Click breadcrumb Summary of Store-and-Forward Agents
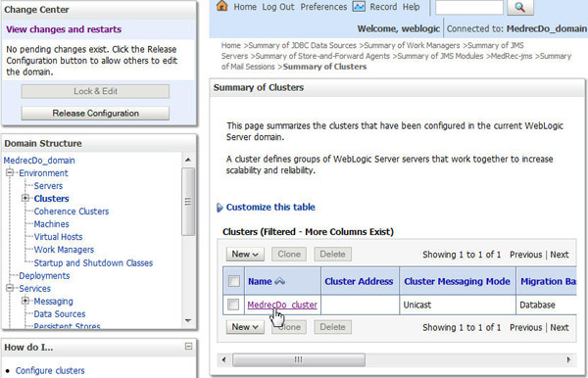 [322, 56]
